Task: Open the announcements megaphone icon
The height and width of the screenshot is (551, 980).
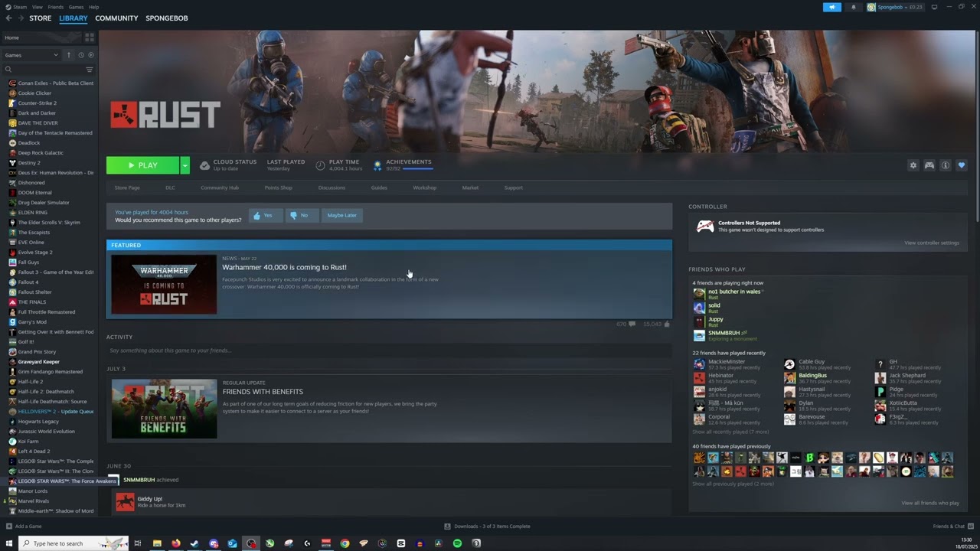Action: (832, 7)
